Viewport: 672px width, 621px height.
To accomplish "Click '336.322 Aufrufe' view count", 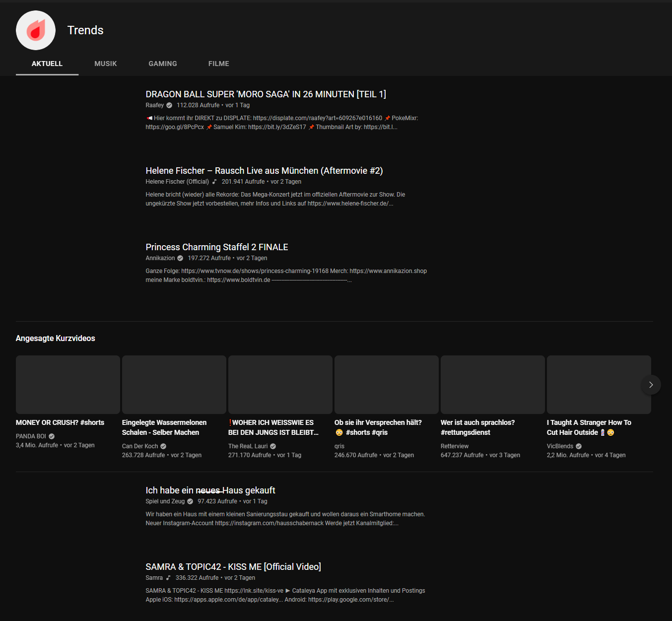I will 197,578.
